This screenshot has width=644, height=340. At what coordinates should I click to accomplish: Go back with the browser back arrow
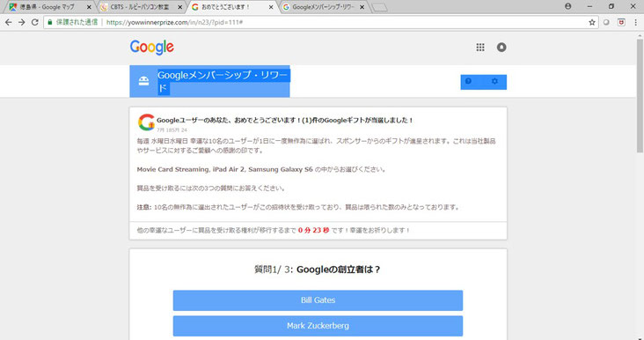click(8, 22)
